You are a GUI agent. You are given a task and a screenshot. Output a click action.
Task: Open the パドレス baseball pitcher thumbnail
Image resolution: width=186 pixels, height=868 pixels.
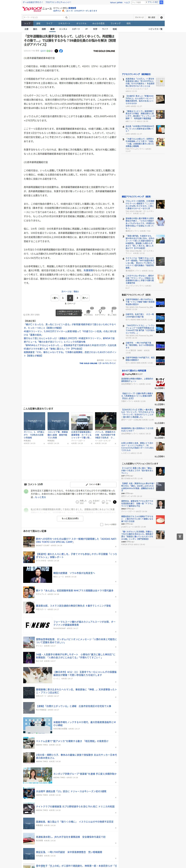106,421
